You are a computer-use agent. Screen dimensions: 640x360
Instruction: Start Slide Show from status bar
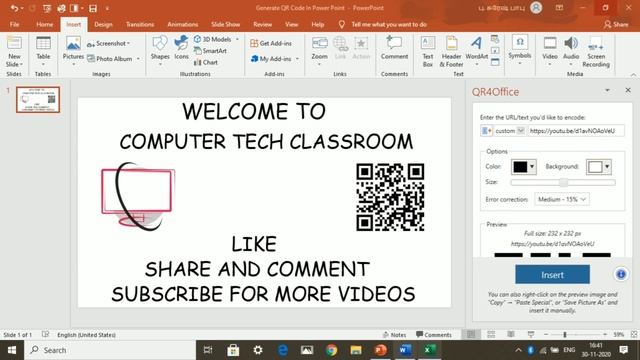coord(531,335)
